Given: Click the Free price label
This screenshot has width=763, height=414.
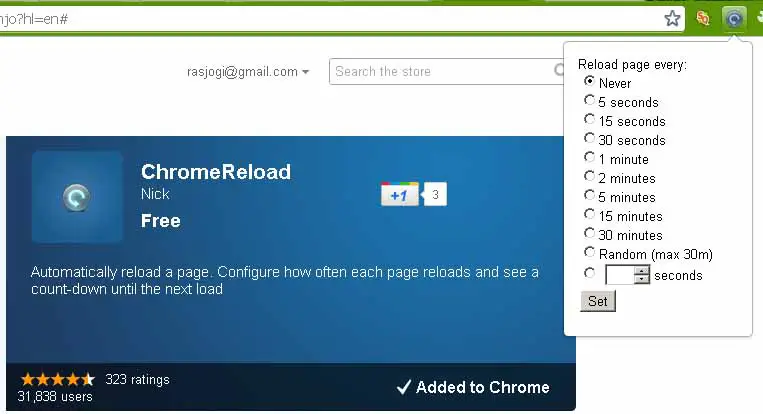Looking at the screenshot, I should (x=161, y=221).
